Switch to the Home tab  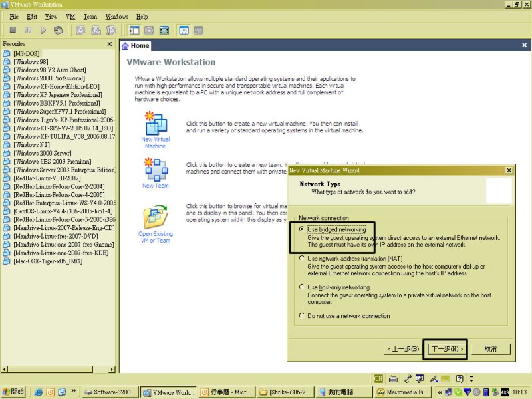[x=136, y=45]
